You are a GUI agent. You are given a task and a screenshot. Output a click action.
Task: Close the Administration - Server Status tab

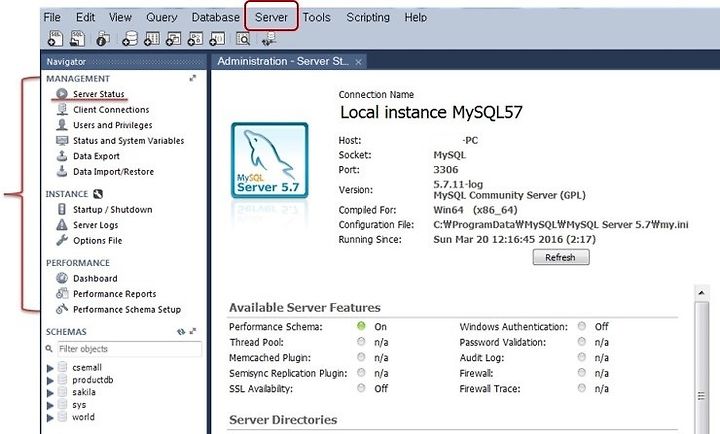click(x=358, y=62)
